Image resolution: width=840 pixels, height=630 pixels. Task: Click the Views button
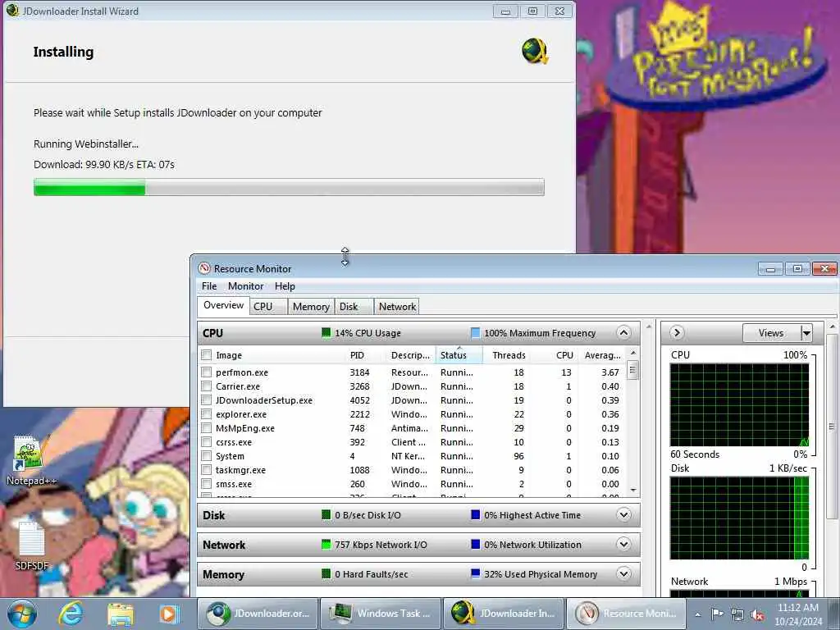point(771,333)
